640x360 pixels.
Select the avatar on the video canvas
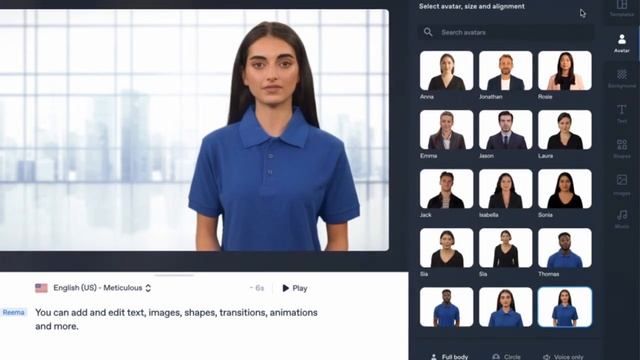273,137
